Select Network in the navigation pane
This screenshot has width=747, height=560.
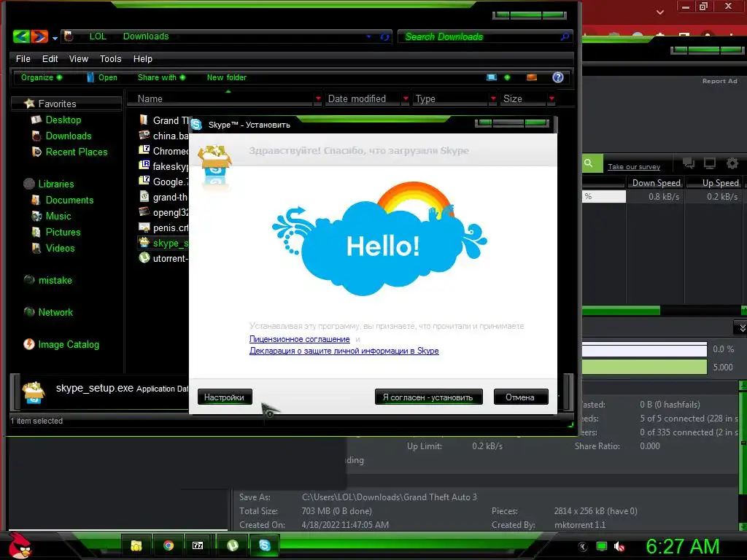49,312
